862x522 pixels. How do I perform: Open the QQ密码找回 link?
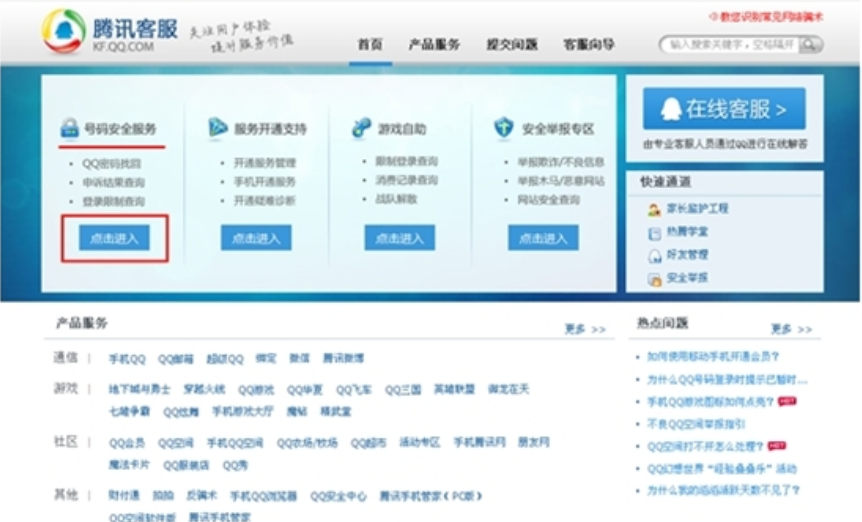(x=112, y=163)
